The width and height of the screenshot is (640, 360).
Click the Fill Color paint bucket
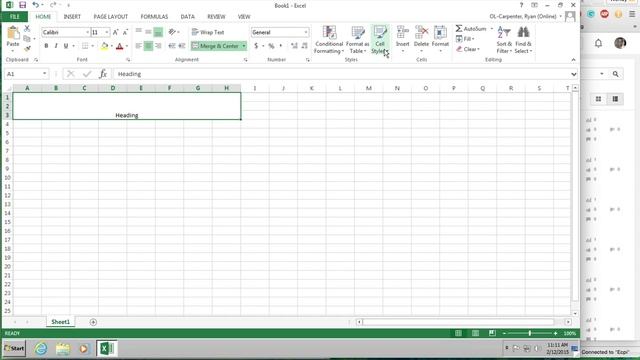104,46
